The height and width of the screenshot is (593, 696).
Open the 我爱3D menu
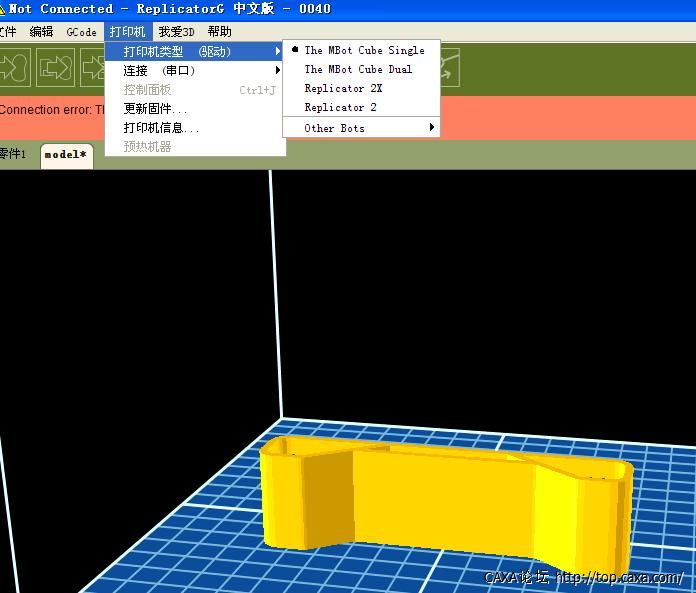point(176,31)
